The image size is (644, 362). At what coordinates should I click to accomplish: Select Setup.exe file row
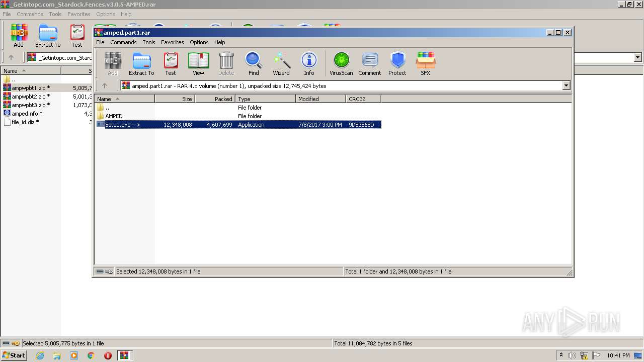click(238, 125)
